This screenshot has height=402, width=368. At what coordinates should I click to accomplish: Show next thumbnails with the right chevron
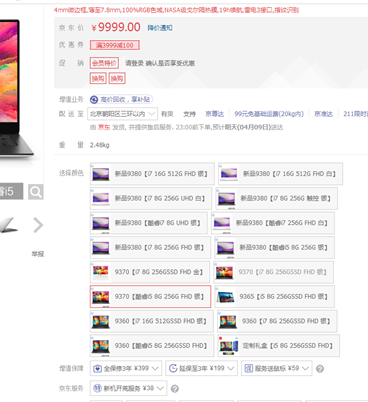[38, 225]
